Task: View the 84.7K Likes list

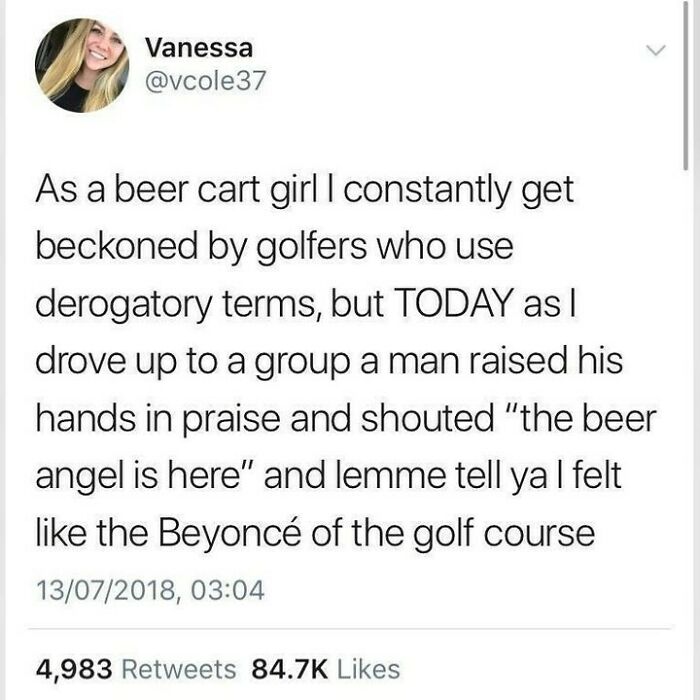Action: coord(325,670)
